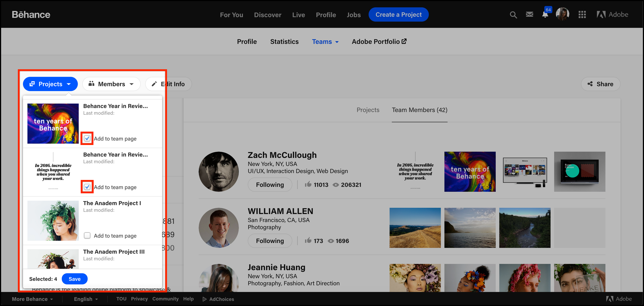This screenshot has width=644, height=306.
Task: Click the AdChoices icon in footer
Action: (204, 299)
